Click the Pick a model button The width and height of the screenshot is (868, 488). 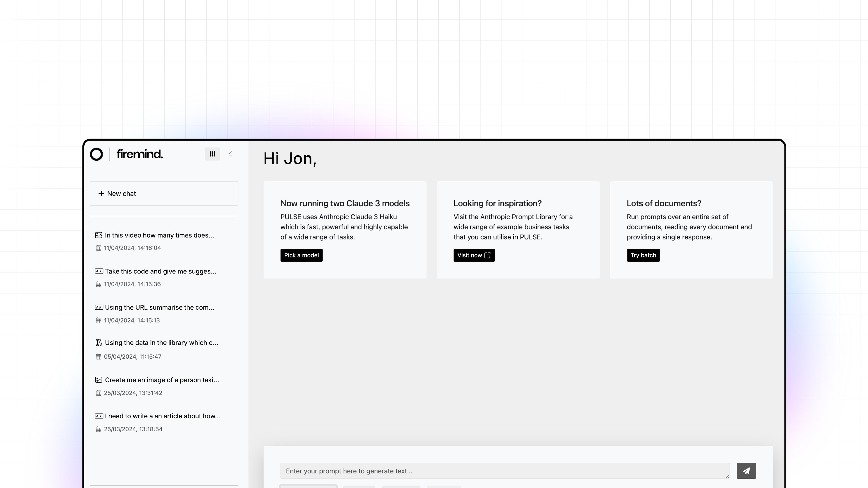[x=301, y=255]
